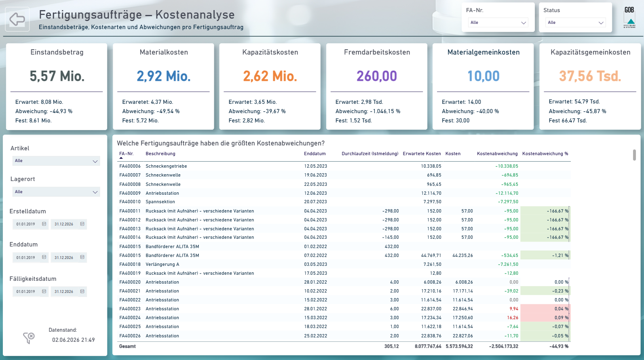Image resolution: width=644 pixels, height=360 pixels.
Task: Click the table's vertical scrollbar thumb
Action: pyautogui.click(x=634, y=155)
